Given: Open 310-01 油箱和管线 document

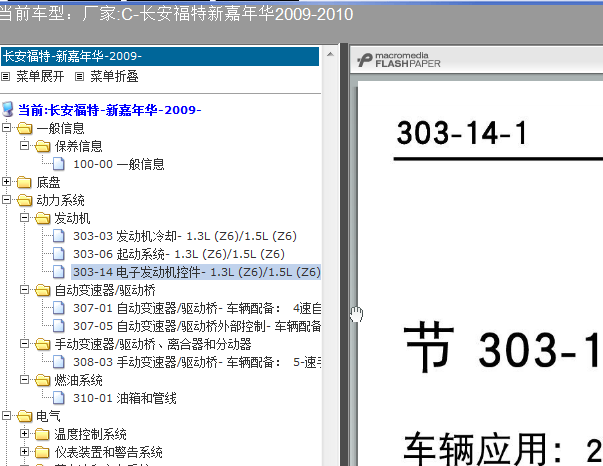Looking at the screenshot, I should [125, 398].
